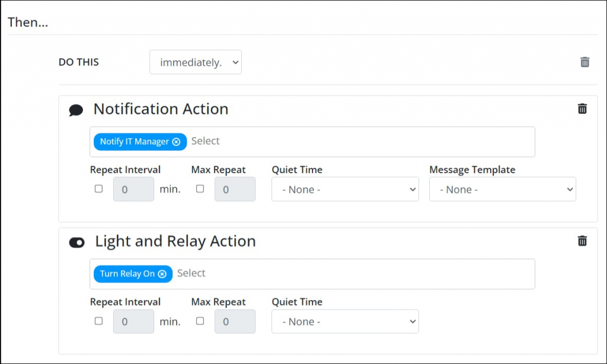Click the speech bubble icon next to Notification Action
This screenshot has height=364, width=607.
76,110
